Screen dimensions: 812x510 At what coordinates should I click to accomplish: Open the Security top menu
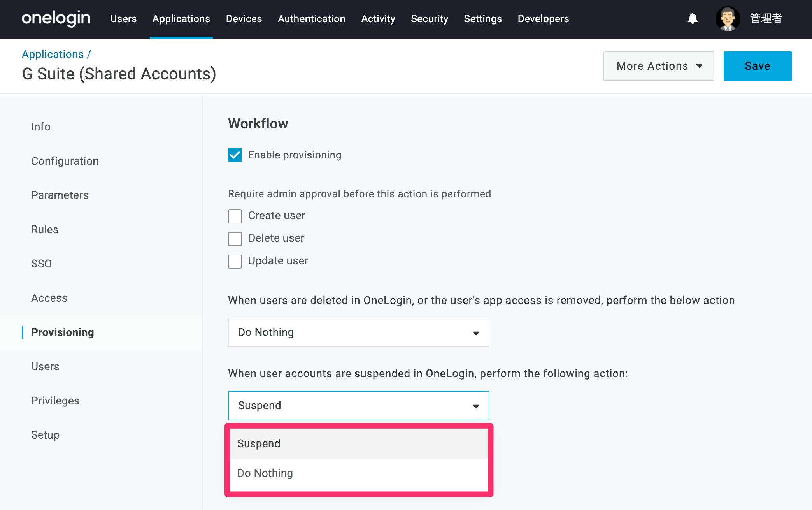430,19
